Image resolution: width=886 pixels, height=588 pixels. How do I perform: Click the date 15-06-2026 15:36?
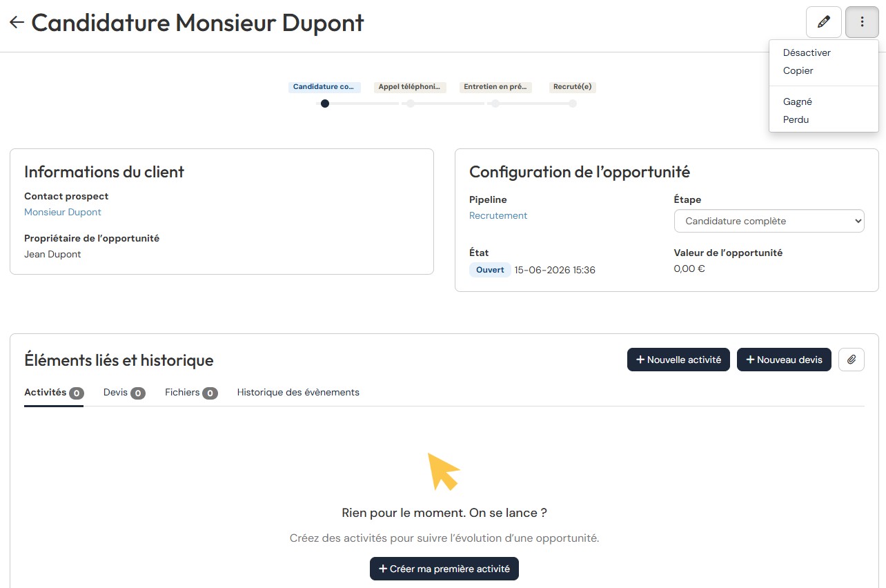(x=555, y=270)
